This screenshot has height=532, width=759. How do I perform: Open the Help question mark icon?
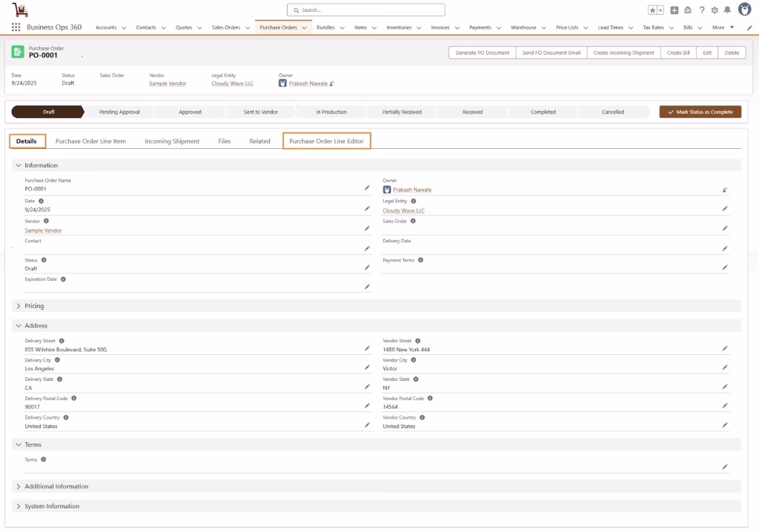pos(702,10)
